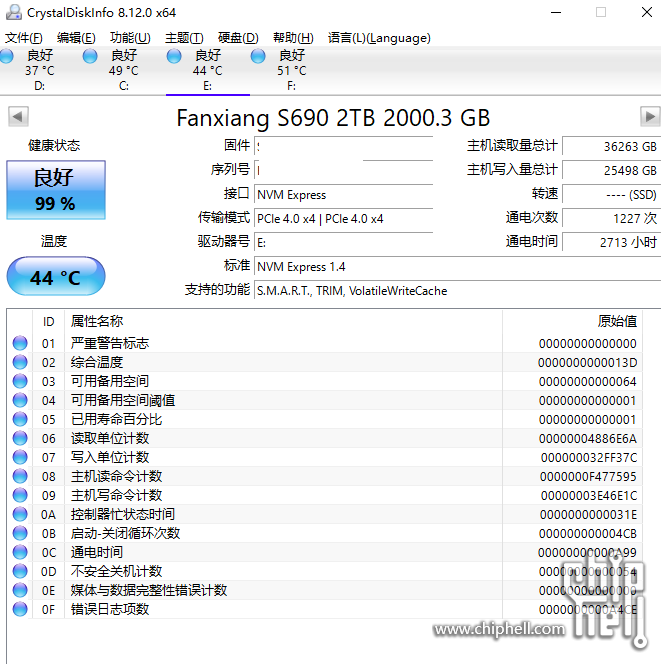The height and width of the screenshot is (664, 661).
Task: Open the 硬盘(D) menu
Action: pos(238,38)
